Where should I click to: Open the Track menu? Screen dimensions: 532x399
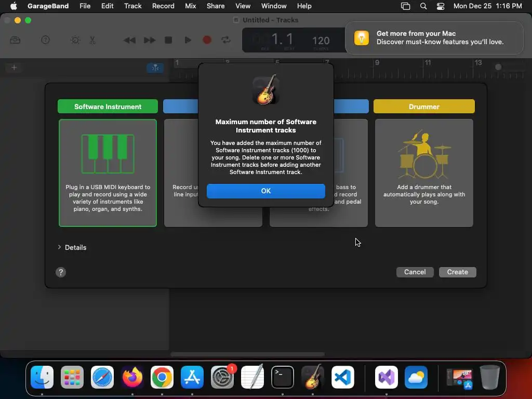pyautogui.click(x=132, y=6)
